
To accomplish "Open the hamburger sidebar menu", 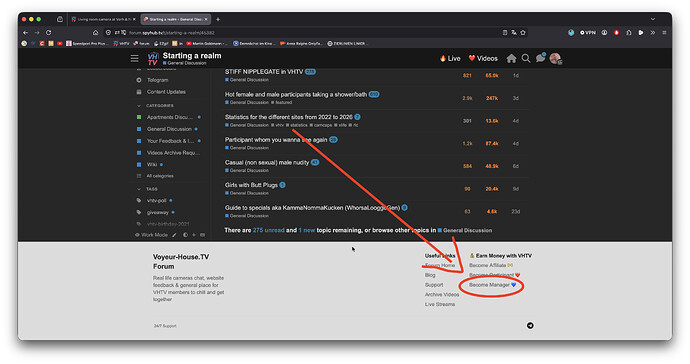I will coord(135,59).
